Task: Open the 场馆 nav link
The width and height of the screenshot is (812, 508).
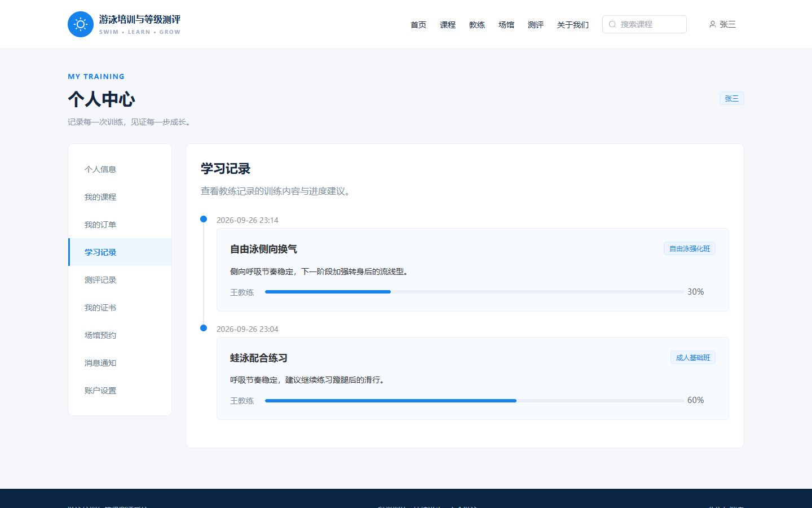Action: point(506,25)
